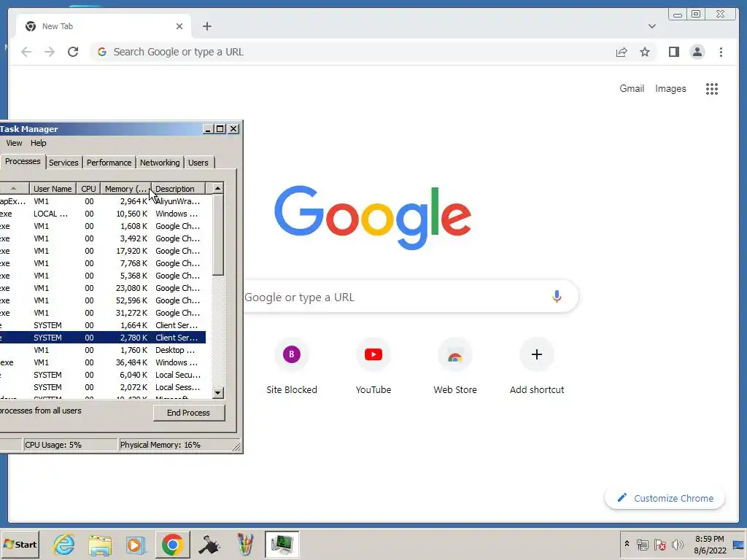Launch Internet Explorer from taskbar

pyautogui.click(x=64, y=544)
